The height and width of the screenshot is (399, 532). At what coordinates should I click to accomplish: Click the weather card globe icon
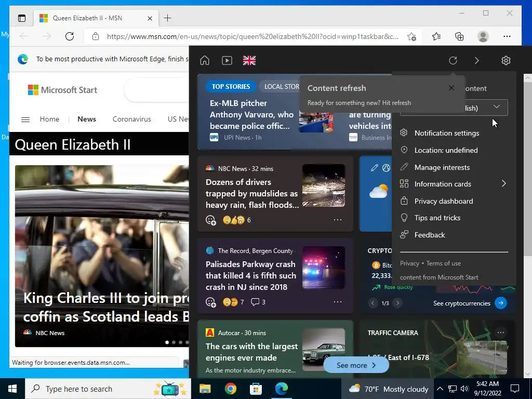pos(386,168)
